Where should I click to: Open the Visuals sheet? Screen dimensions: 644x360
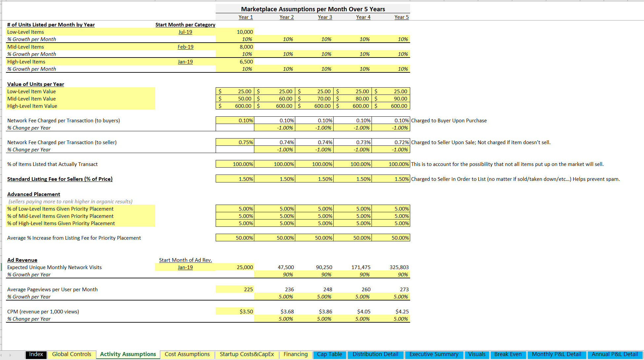coord(477,354)
